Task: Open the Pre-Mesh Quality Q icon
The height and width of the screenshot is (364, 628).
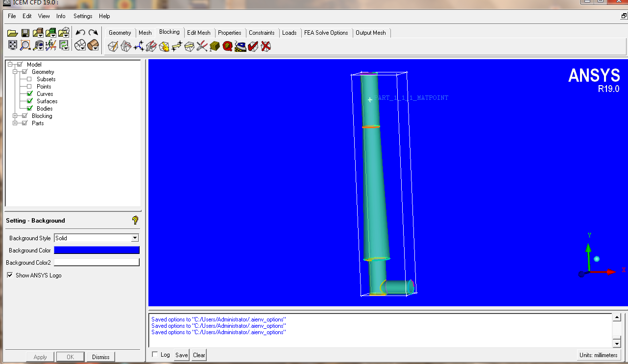Action: click(227, 46)
